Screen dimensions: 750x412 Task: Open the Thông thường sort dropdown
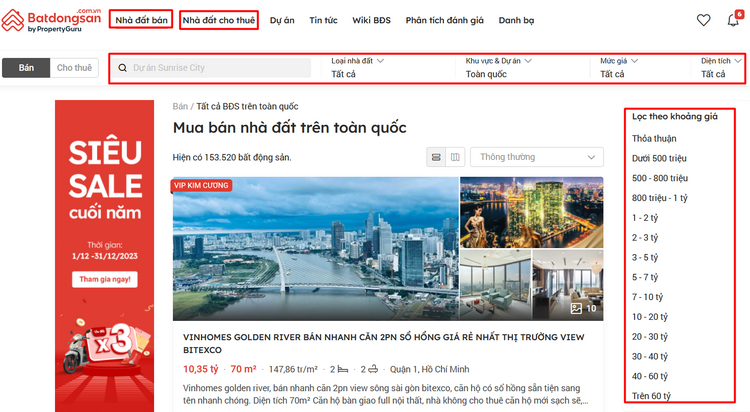[538, 157]
